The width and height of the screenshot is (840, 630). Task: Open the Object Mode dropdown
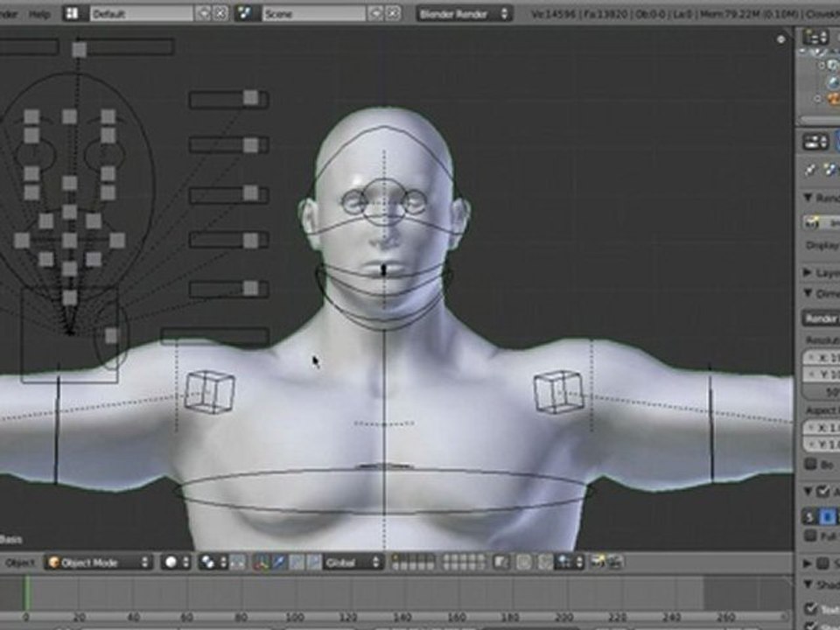(x=99, y=563)
